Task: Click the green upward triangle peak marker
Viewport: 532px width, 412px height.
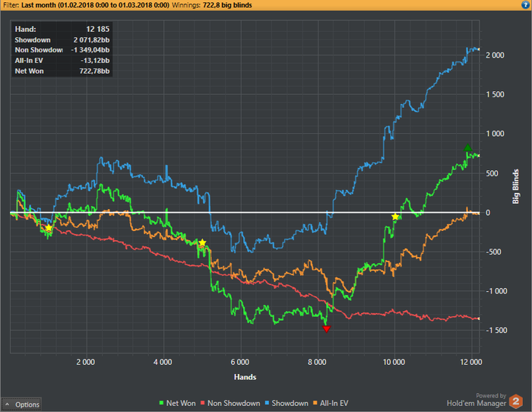Action: pyautogui.click(x=468, y=147)
